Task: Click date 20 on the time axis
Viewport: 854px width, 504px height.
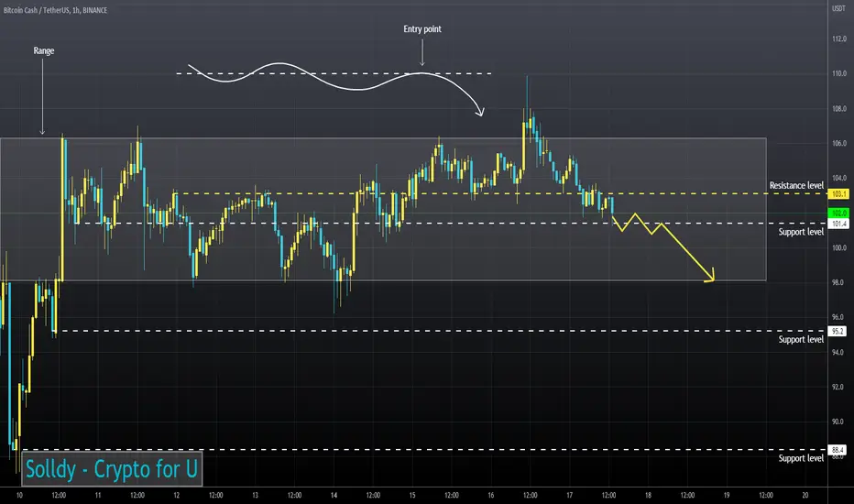Action: (805, 495)
